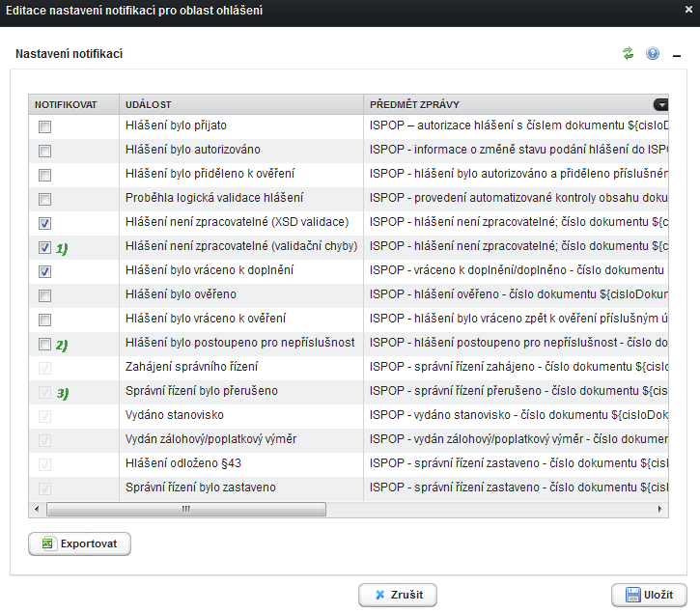Click the horizontal scrollbar thumb
Screen dimensions: 700x613
pos(186,509)
